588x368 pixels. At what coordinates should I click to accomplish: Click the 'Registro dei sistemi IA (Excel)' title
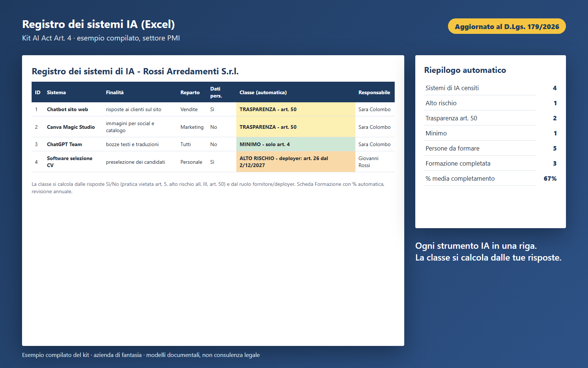(98, 24)
